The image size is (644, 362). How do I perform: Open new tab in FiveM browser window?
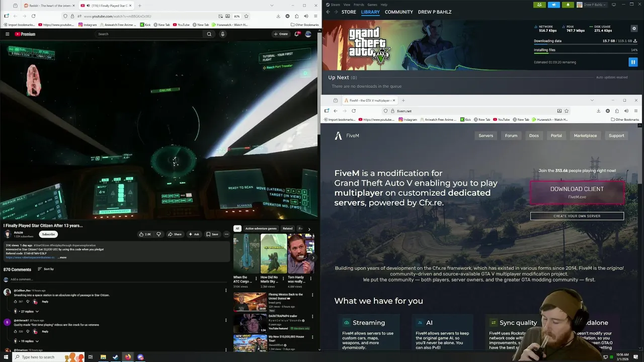click(403, 100)
